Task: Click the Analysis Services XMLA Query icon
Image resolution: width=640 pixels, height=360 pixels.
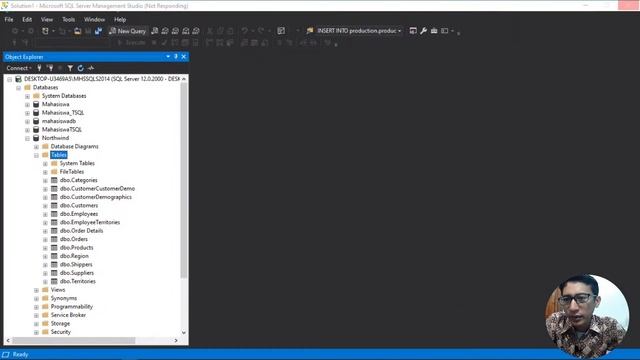Action: tap(186, 31)
